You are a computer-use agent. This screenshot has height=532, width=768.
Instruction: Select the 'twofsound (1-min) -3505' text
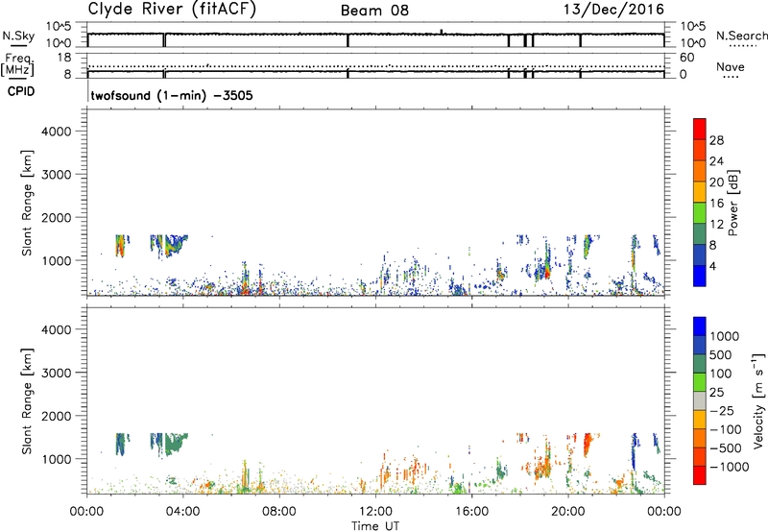[x=172, y=95]
